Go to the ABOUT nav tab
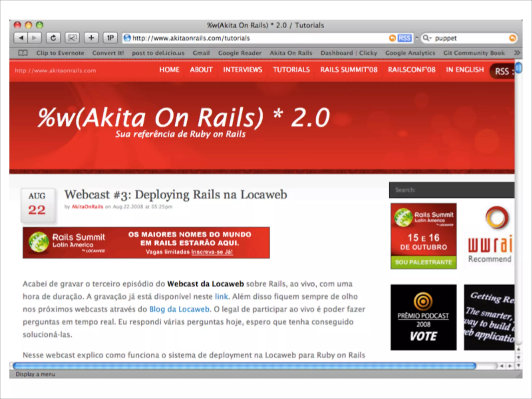 click(x=201, y=70)
